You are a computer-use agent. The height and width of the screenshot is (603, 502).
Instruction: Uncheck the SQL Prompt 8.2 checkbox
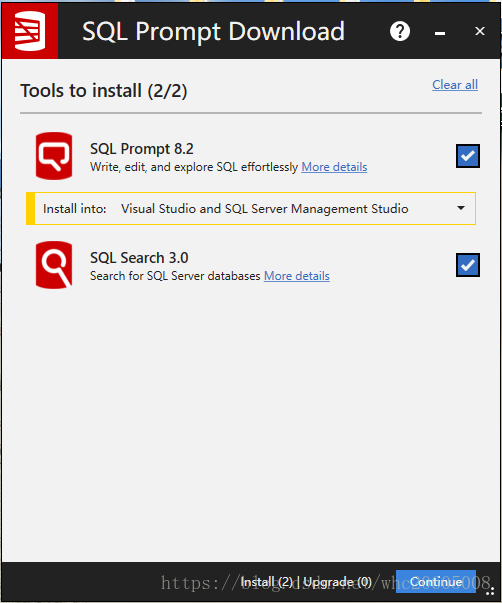[468, 156]
